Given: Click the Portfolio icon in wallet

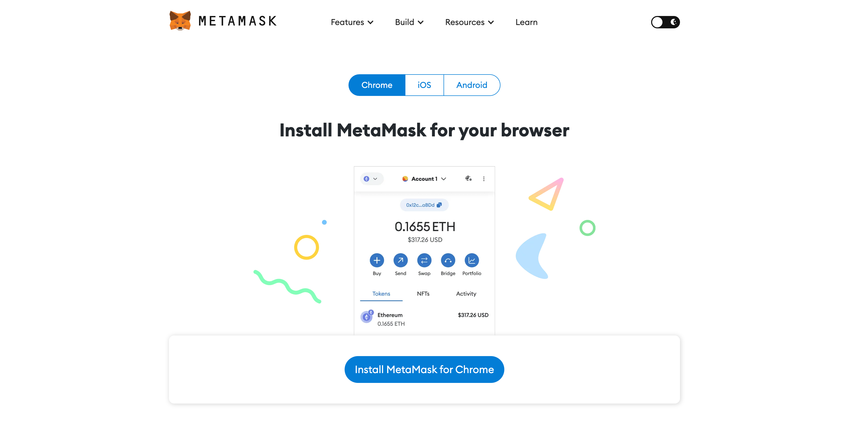Looking at the screenshot, I should point(472,260).
